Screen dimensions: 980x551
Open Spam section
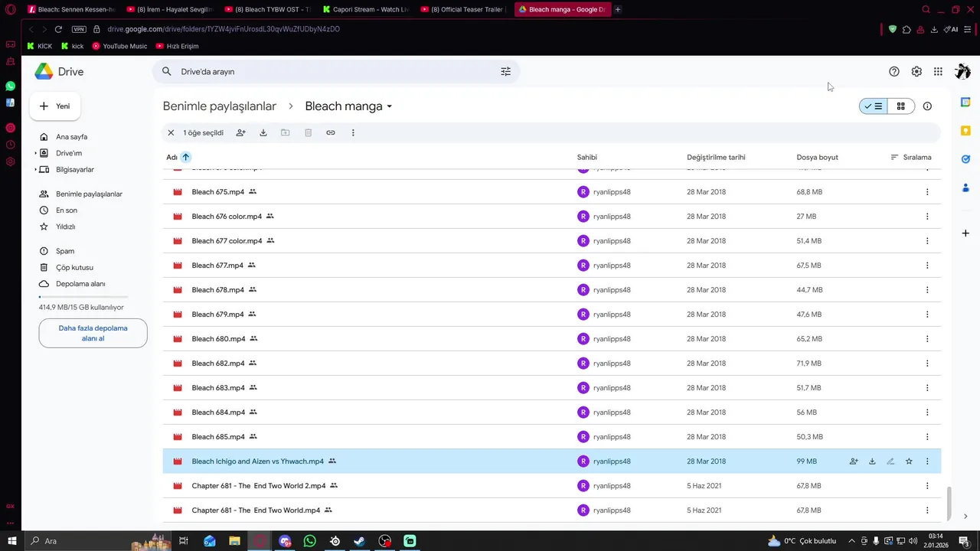65,251
